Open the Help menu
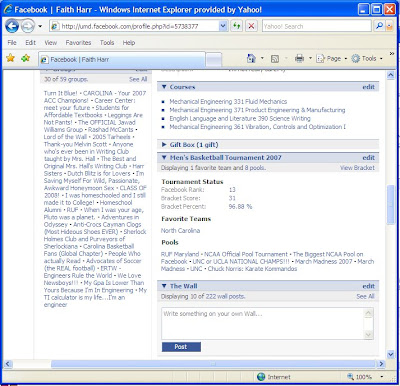Viewport: 400px width, 386px height. [129, 43]
